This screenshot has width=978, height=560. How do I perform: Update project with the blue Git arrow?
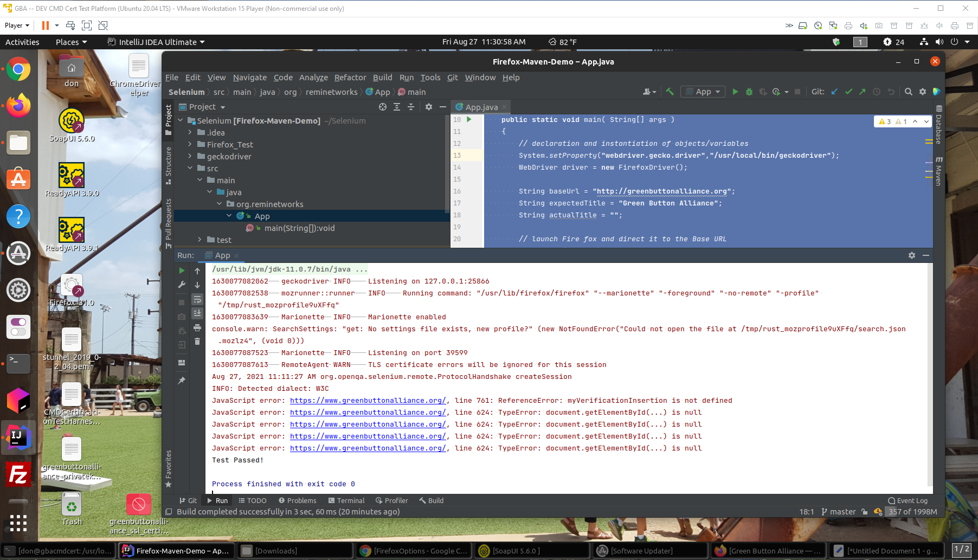[835, 92]
